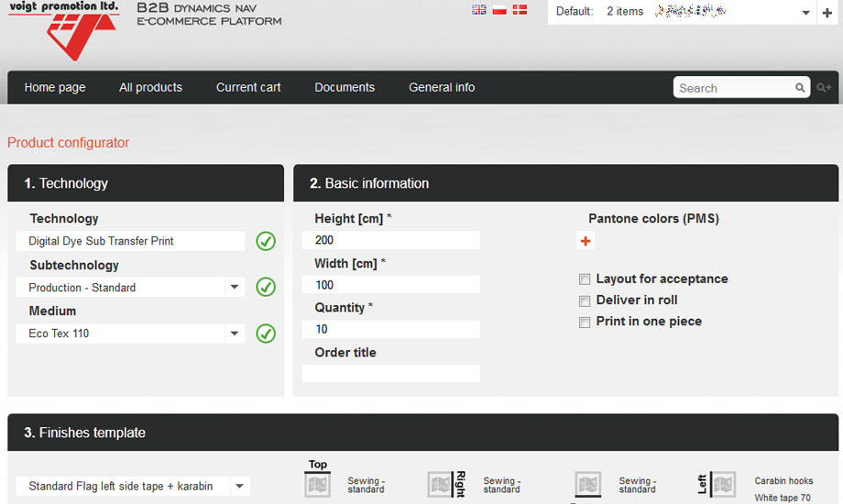Select the Polish flag language icon
Viewport: 843px width, 504px height.
[x=499, y=10]
